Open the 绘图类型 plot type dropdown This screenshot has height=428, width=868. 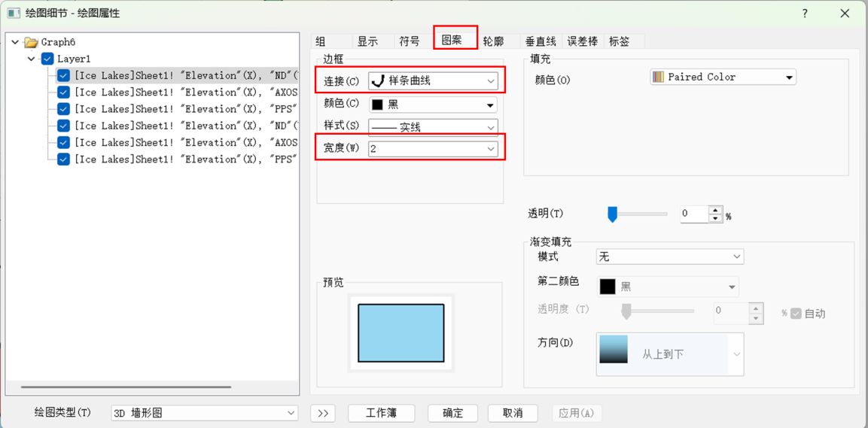point(291,413)
